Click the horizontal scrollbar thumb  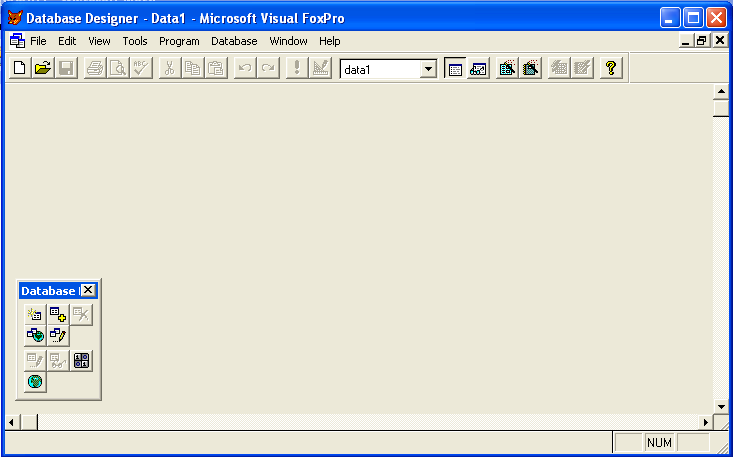[x=29, y=423]
